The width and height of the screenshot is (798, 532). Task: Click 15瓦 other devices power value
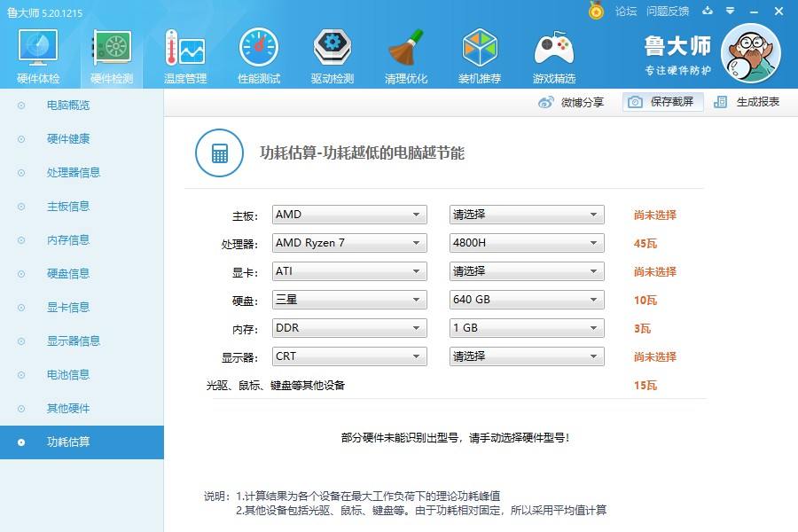[645, 386]
